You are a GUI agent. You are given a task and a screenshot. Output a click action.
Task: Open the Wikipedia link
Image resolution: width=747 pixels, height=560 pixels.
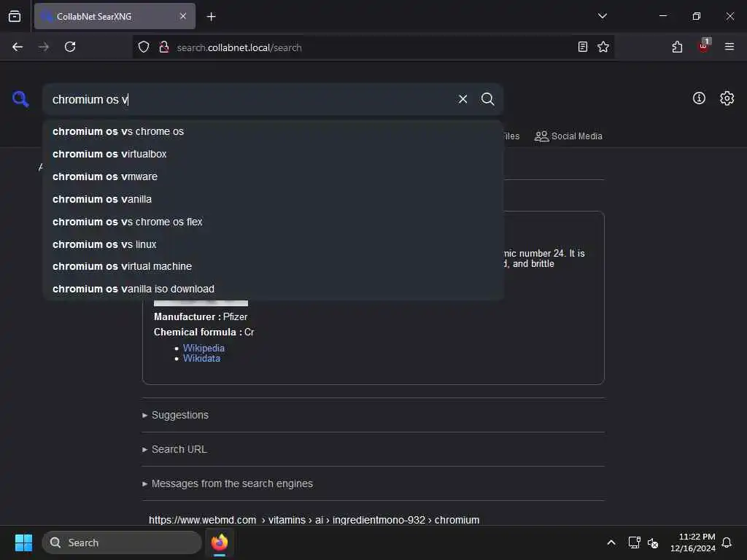point(204,348)
